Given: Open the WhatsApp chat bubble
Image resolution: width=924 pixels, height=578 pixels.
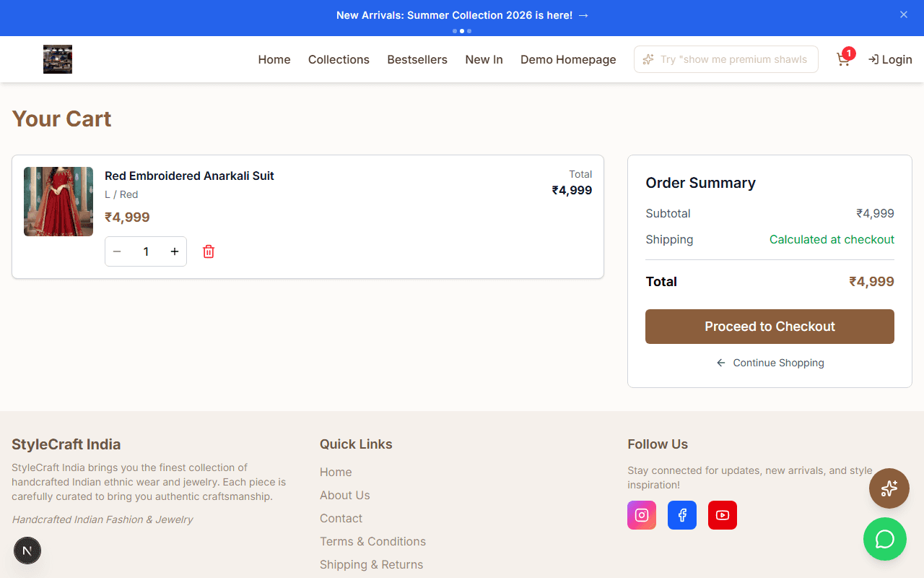Looking at the screenshot, I should coord(885,539).
